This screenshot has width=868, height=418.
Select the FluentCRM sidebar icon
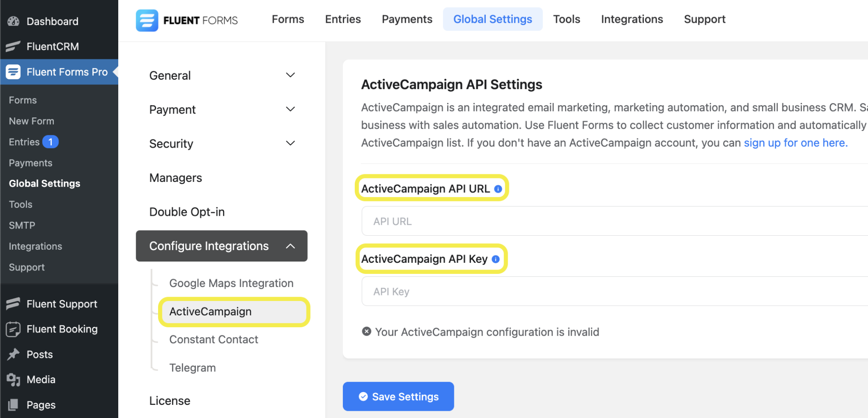[13, 46]
